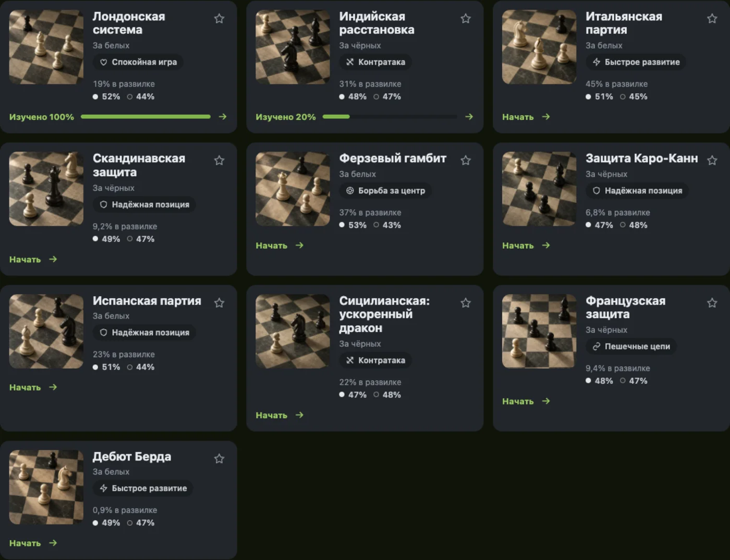Select the Контратака tag on Сицилианская card

(x=375, y=360)
